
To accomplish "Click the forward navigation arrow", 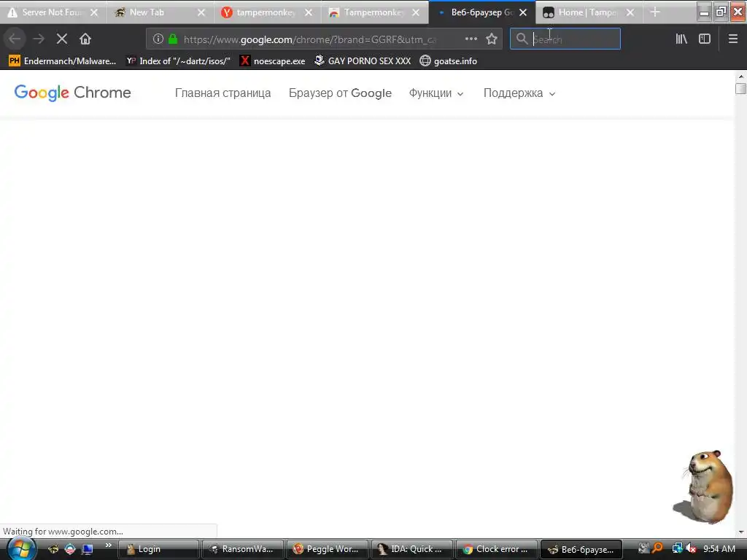I will [39, 39].
